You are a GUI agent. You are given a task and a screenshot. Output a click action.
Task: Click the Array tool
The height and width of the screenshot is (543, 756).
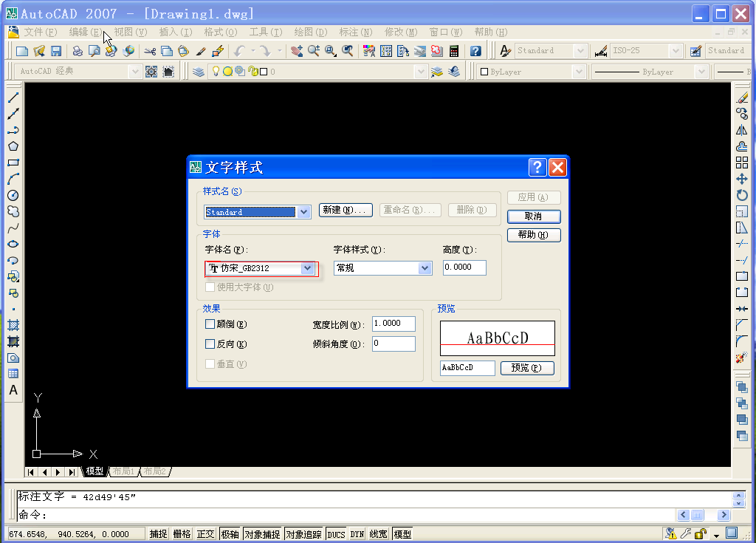pyautogui.click(x=742, y=163)
